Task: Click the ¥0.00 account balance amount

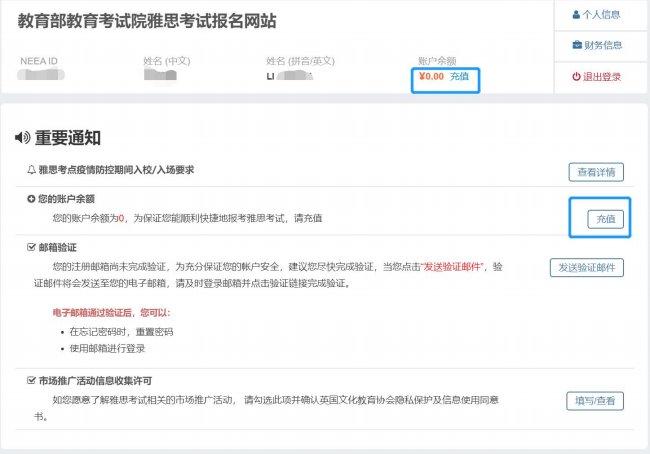Action: pyautogui.click(x=431, y=76)
